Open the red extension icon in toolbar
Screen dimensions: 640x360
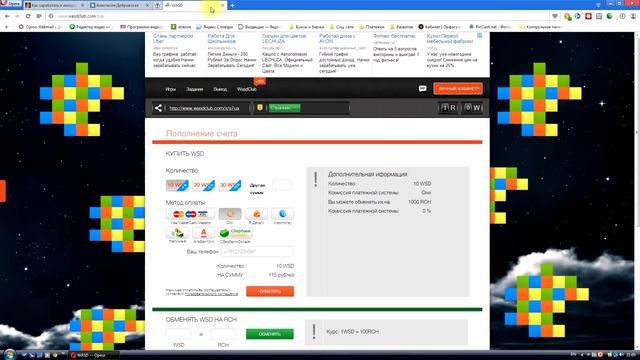[588, 16]
